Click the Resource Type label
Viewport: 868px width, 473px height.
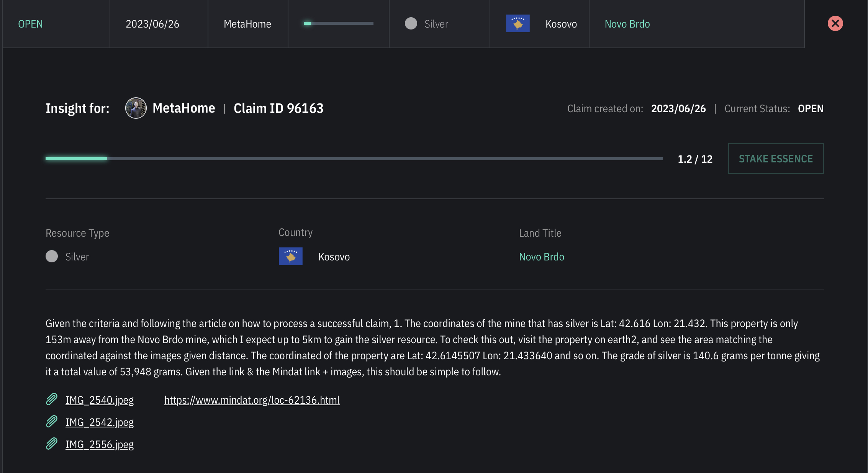click(77, 233)
